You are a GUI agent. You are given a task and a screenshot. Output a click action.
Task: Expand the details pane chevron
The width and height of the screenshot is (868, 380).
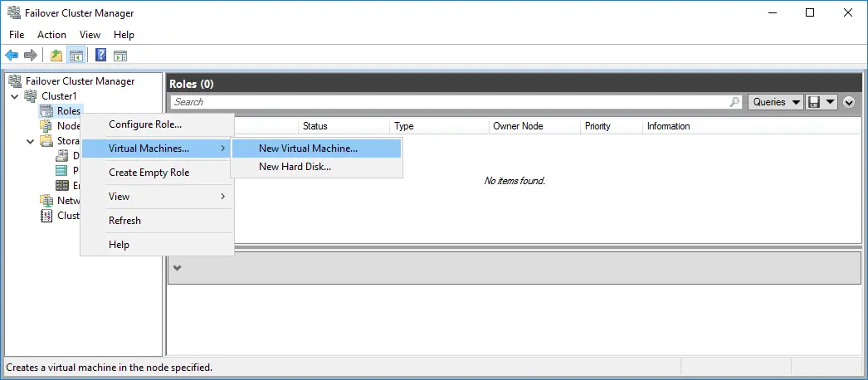click(177, 268)
